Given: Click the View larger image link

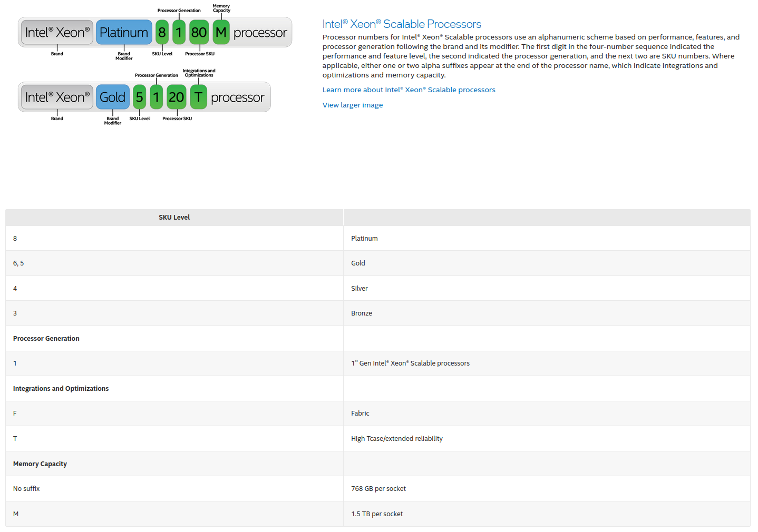Looking at the screenshot, I should 353,105.
